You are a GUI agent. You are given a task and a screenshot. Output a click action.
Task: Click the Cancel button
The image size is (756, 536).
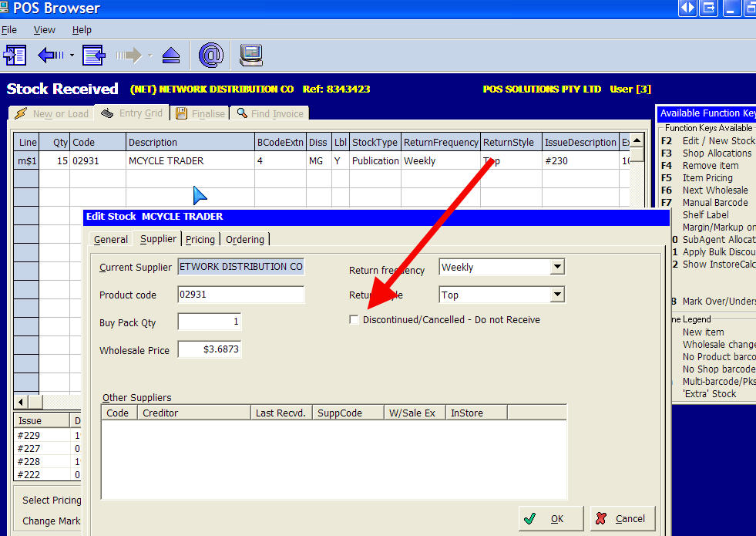tap(623, 518)
